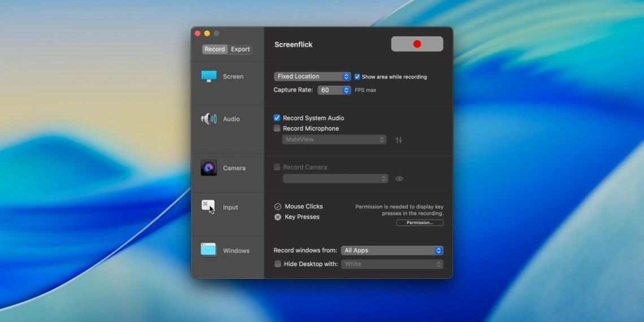Disable Show area while recording checkbox

357,77
